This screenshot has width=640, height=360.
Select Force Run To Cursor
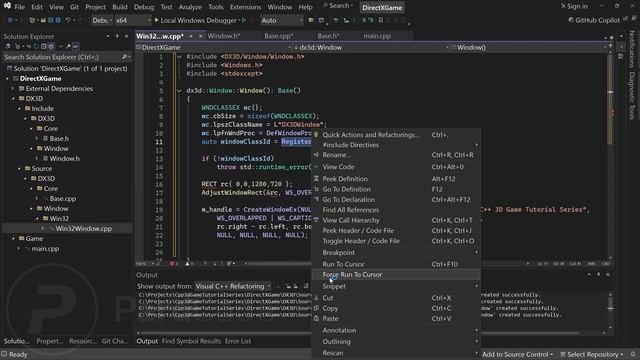click(352, 275)
